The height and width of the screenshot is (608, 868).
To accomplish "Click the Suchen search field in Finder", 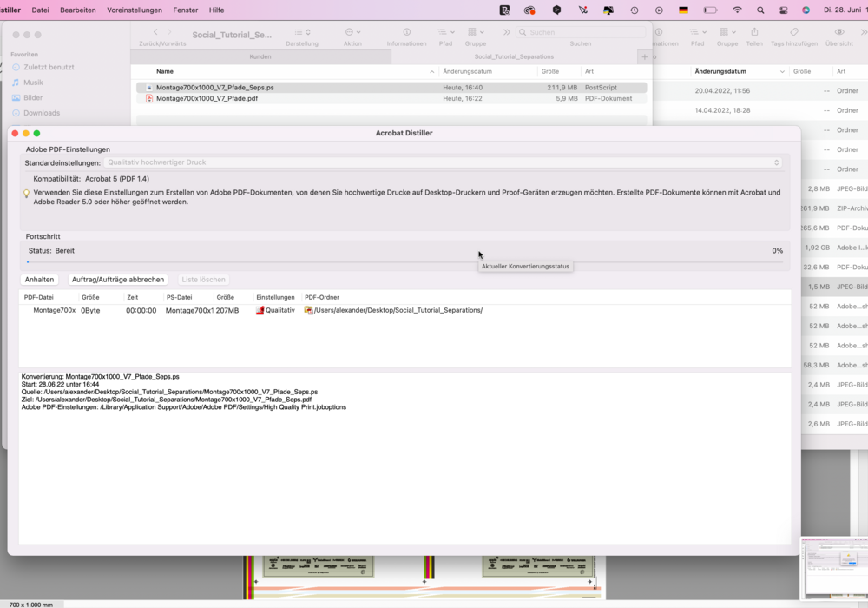I will [581, 32].
